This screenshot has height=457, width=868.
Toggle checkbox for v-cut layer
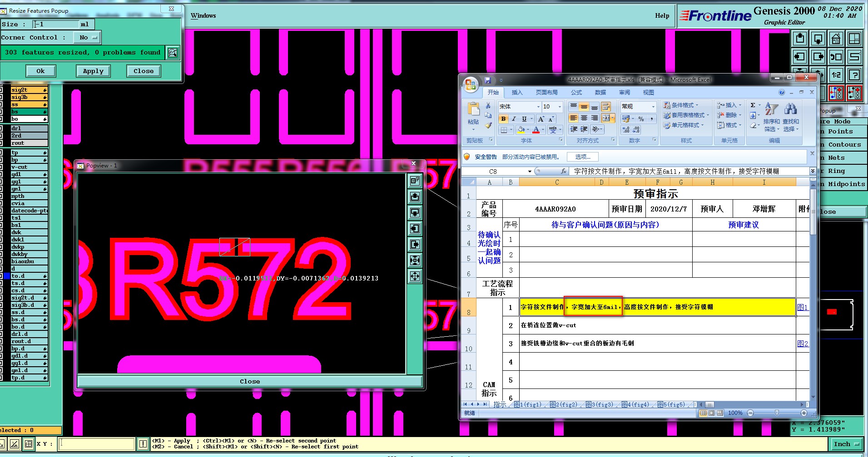(1, 167)
